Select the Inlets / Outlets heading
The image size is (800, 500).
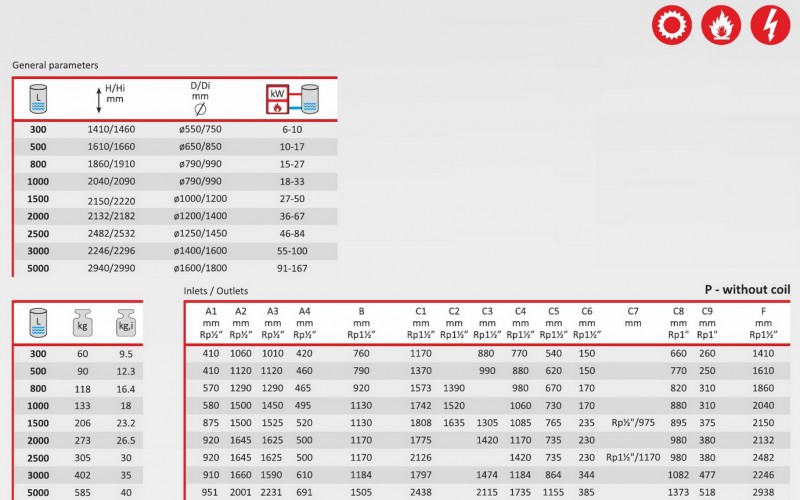(216, 291)
